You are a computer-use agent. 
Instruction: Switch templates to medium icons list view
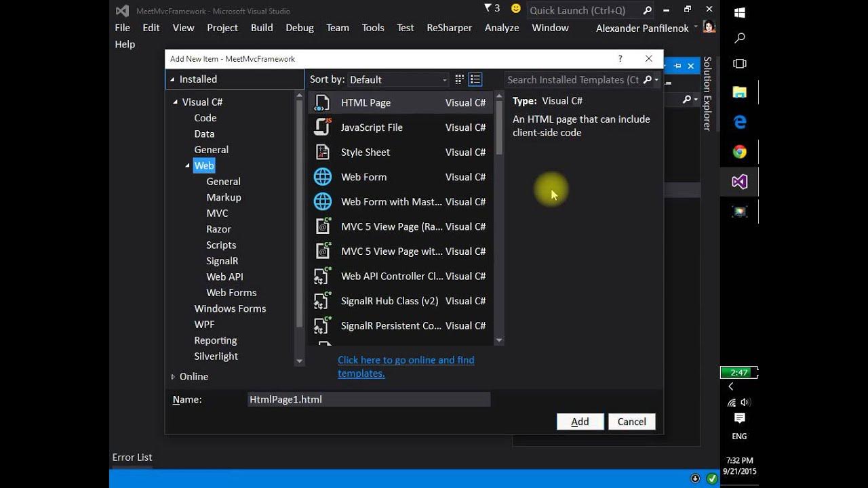tap(475, 80)
